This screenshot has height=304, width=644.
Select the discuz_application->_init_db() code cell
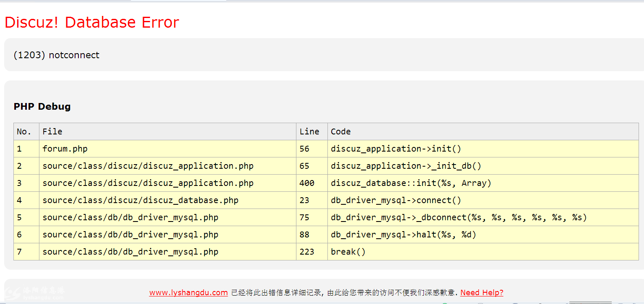[x=483, y=166]
